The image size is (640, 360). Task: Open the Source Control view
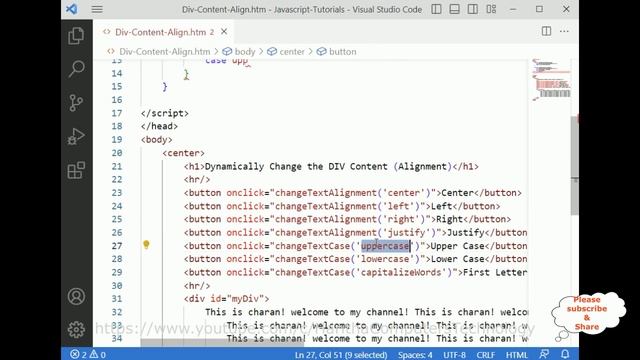pos(76,103)
